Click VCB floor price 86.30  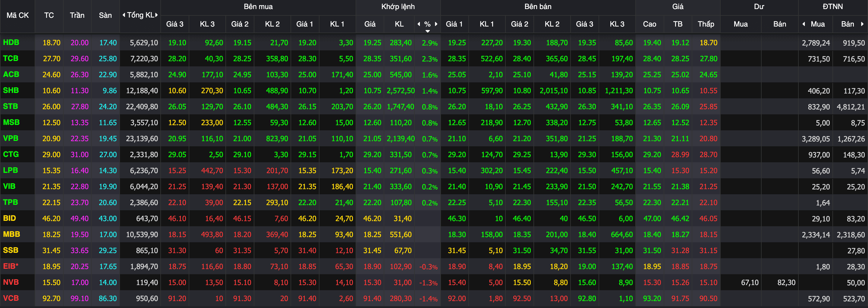pyautogui.click(x=108, y=299)
